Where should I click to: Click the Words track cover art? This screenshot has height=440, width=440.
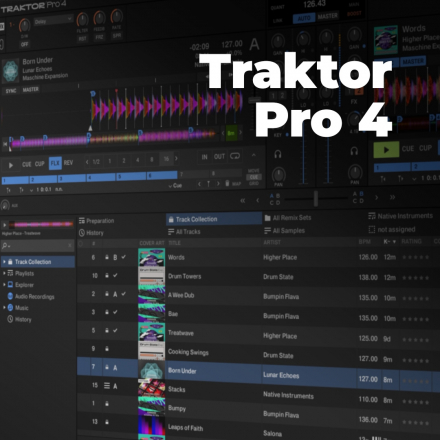click(x=151, y=257)
